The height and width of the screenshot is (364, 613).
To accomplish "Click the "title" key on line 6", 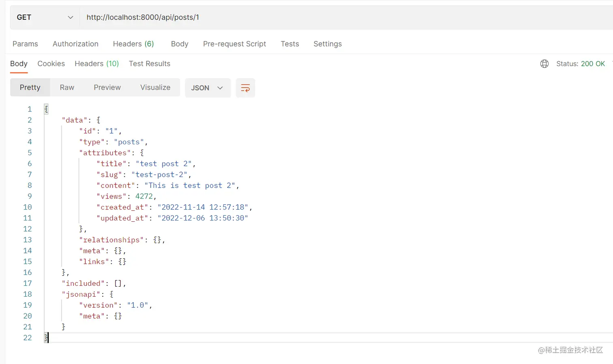I will pos(111,164).
